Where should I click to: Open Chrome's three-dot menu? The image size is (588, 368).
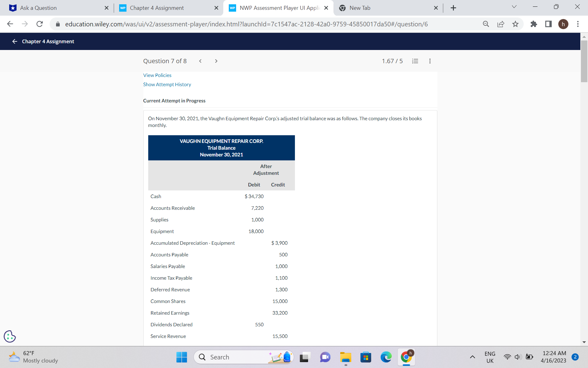click(x=578, y=24)
